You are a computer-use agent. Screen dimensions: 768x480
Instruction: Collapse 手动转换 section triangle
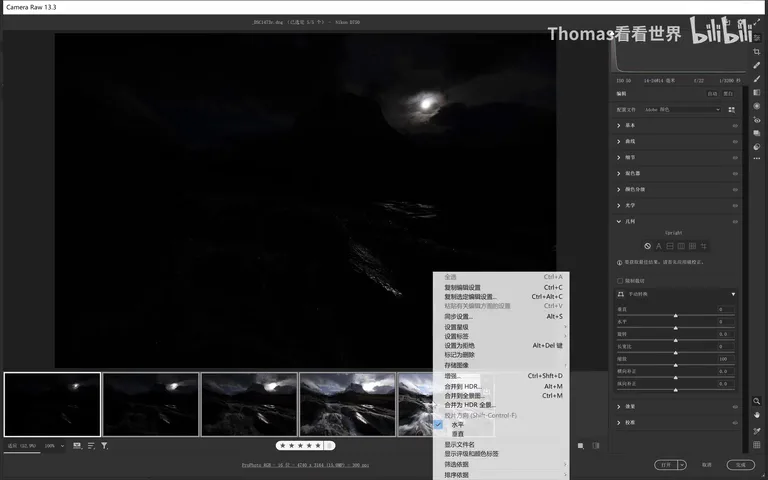[x=733, y=294]
